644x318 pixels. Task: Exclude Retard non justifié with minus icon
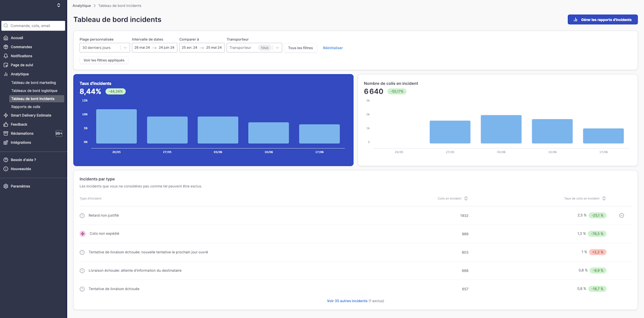(x=621, y=216)
